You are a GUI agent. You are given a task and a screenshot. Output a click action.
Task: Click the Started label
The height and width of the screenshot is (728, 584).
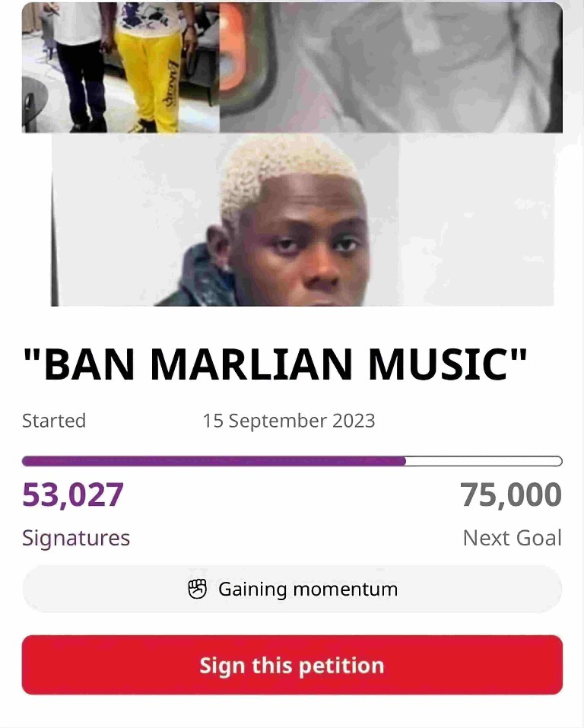coord(54,421)
